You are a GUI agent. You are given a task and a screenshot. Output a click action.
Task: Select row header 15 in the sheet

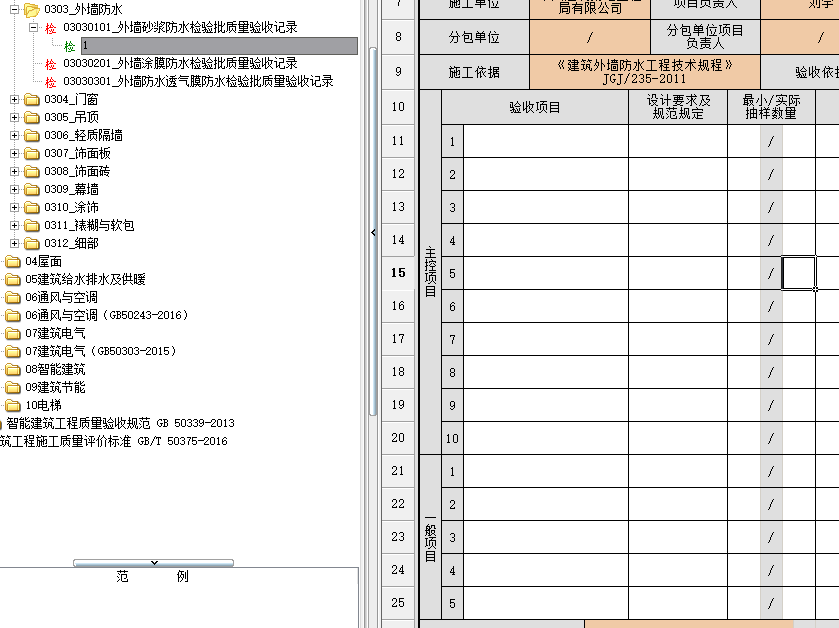[x=398, y=273]
